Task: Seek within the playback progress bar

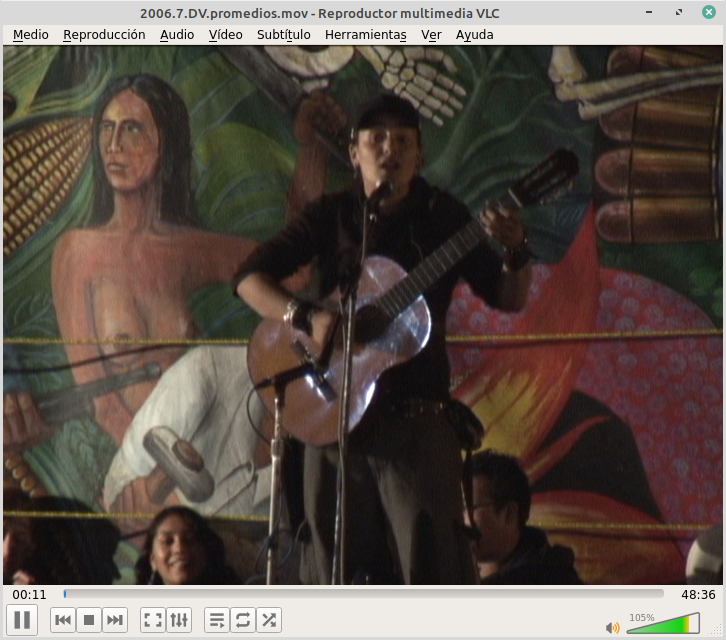Action: point(363,594)
